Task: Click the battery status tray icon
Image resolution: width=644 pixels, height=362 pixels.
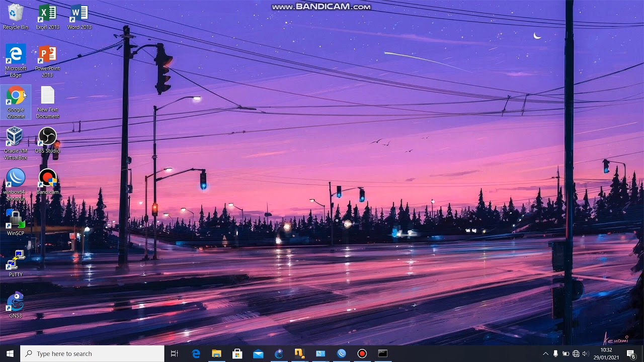Action: (566, 353)
